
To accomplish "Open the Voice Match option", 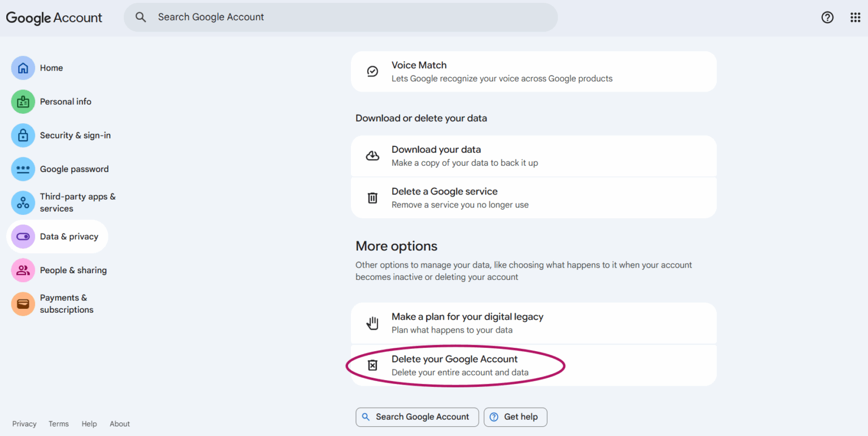I will [533, 71].
